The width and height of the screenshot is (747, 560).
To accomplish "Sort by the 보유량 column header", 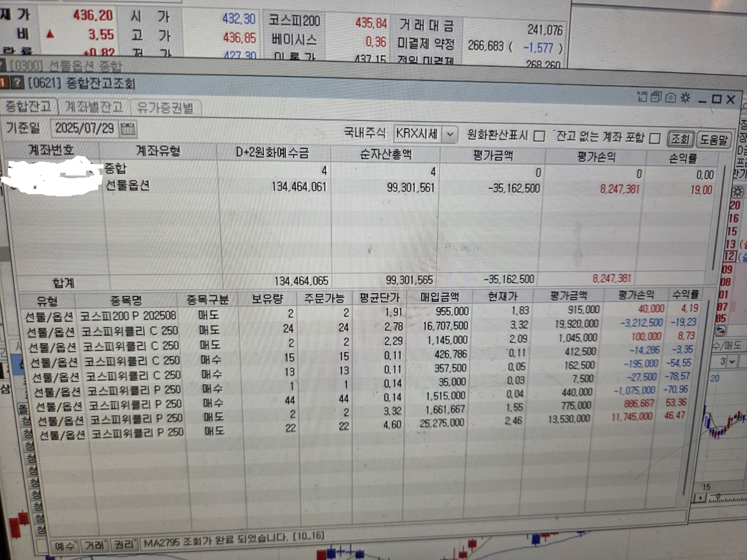I will (x=267, y=299).
